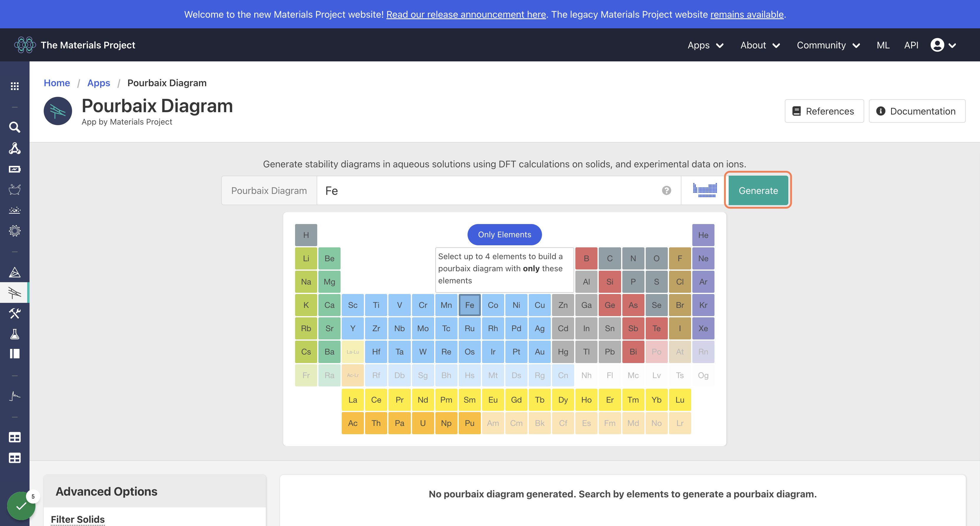The image size is (980, 526).
Task: Click the Pourbaix Diagram app badge icon
Action: coord(58,111)
